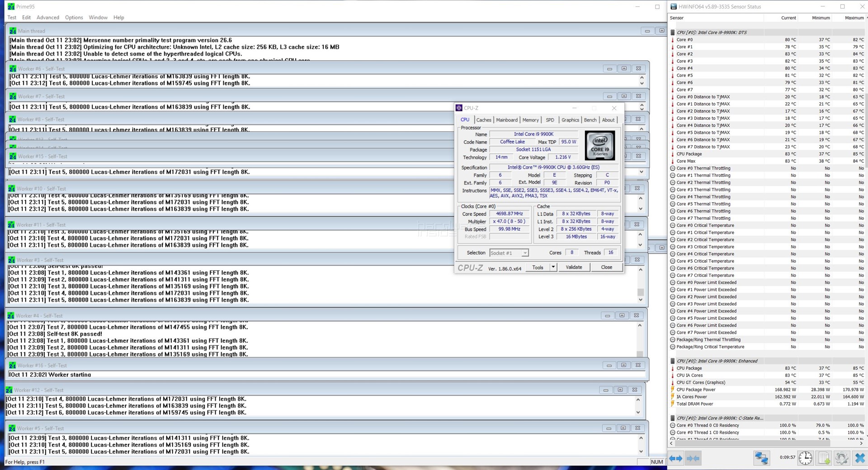Click status icon beside Core #0 Thermal Throttling
This screenshot has width=868, height=470.
click(673, 168)
